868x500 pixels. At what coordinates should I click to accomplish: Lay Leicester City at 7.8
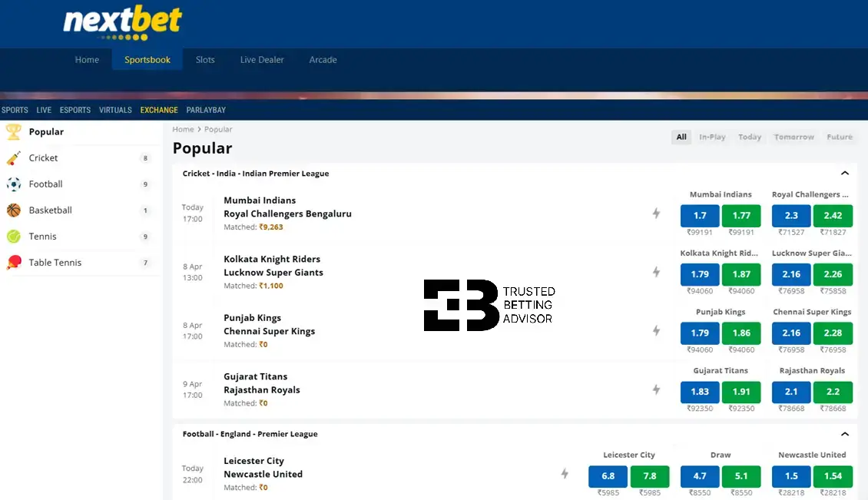(649, 476)
